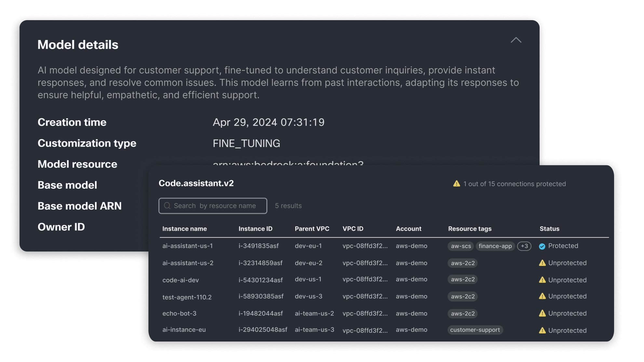Click the Unprotected warning icon on ai-assistant-us-2 row
The height and width of the screenshot is (362, 644).
click(x=542, y=263)
